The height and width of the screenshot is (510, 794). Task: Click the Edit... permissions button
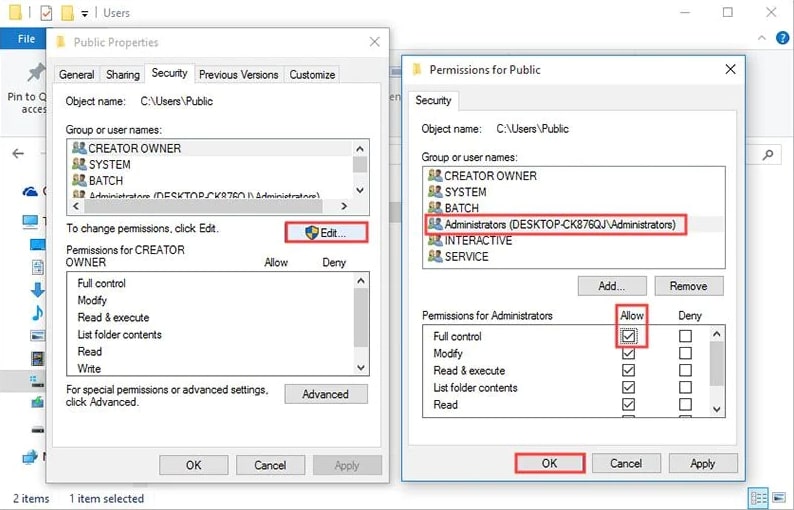pyautogui.click(x=325, y=232)
